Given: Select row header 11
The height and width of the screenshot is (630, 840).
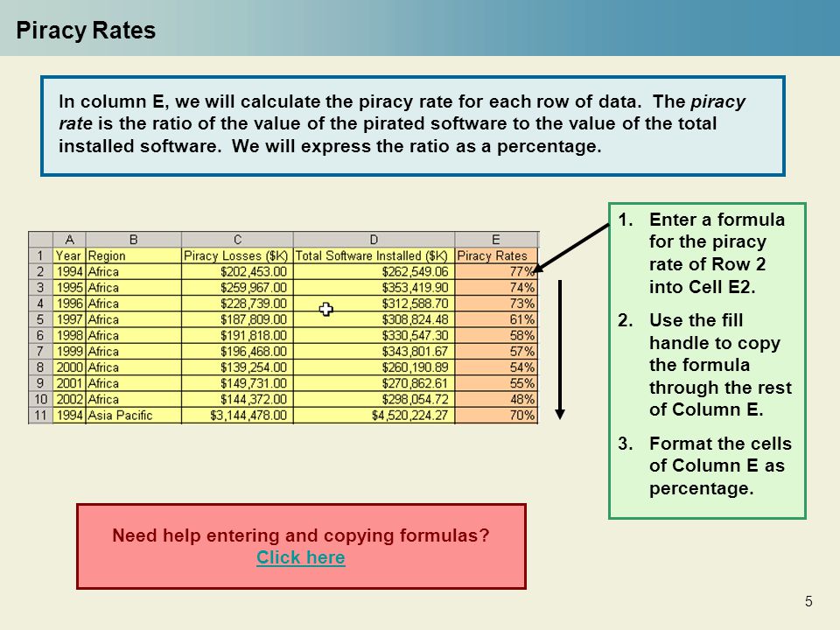Looking at the screenshot, I should point(41,416).
